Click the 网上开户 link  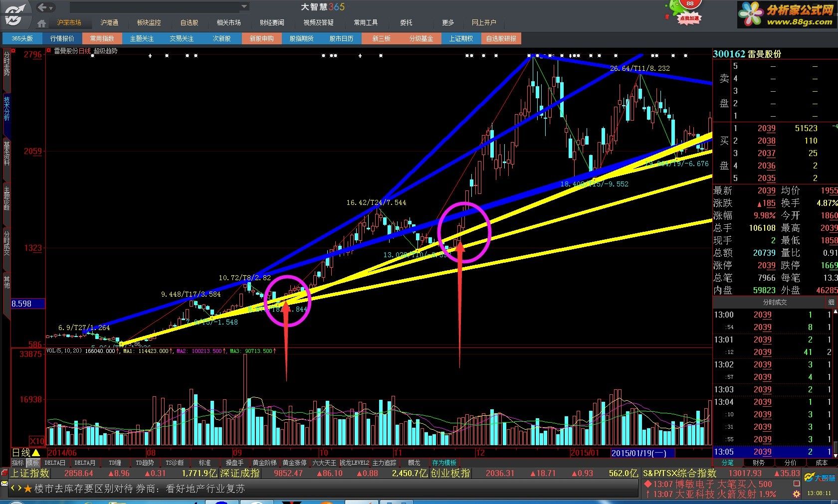click(484, 22)
